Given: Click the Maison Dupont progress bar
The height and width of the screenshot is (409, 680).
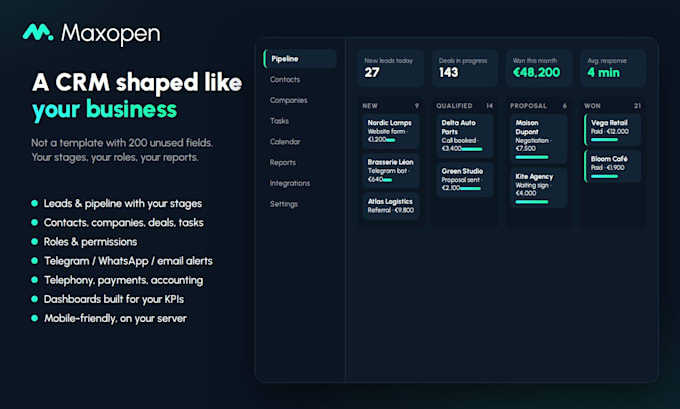Looking at the screenshot, I should pyautogui.click(x=532, y=157).
